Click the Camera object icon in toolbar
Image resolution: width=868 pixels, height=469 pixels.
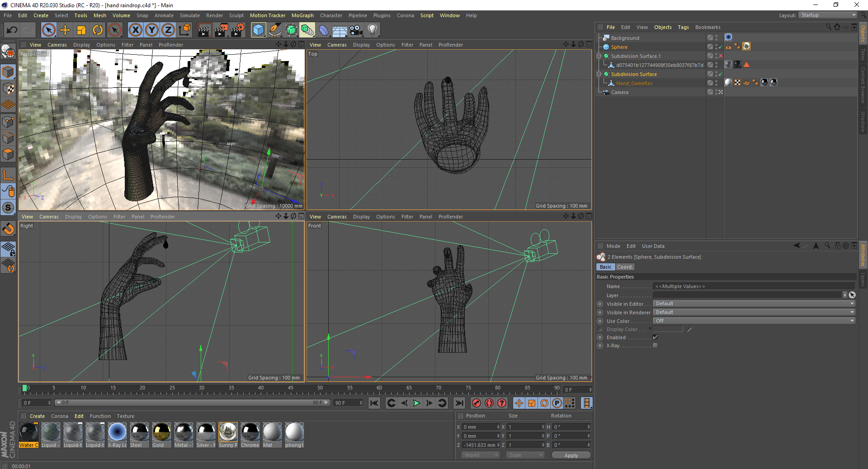click(x=356, y=30)
